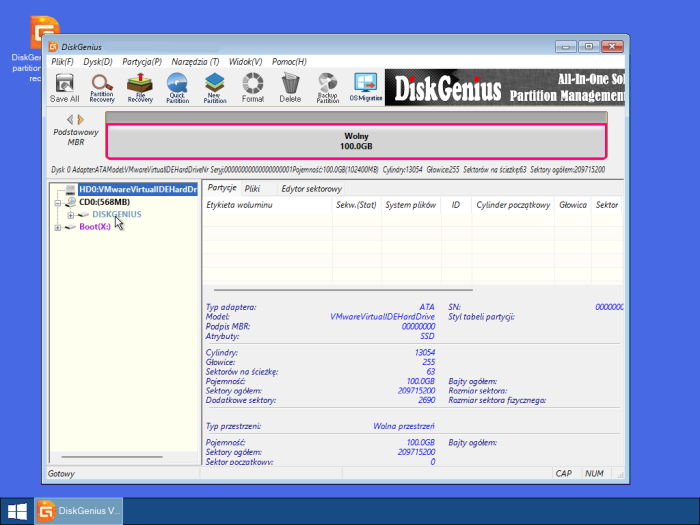Click the Save All toolbar icon
Image resolution: width=700 pixels, height=525 pixels.
point(65,88)
